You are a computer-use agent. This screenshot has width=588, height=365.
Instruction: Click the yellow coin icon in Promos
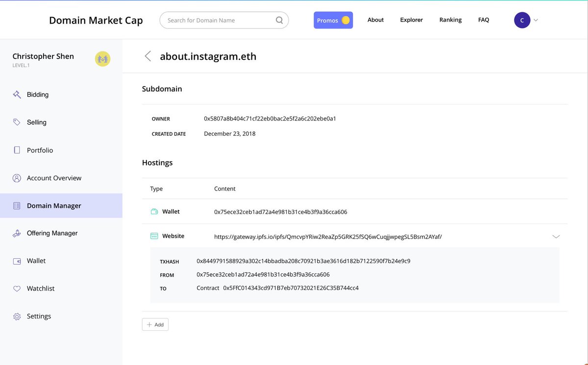point(345,20)
